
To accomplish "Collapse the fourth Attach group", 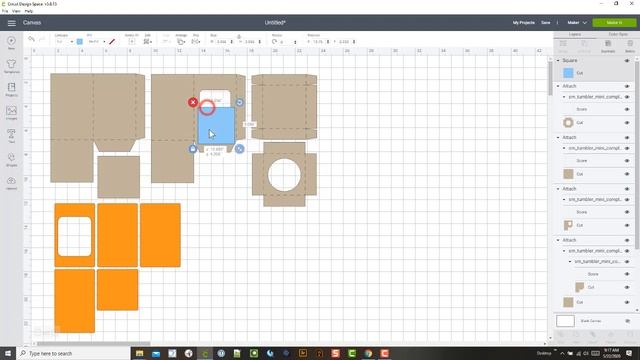I will [x=558, y=240].
